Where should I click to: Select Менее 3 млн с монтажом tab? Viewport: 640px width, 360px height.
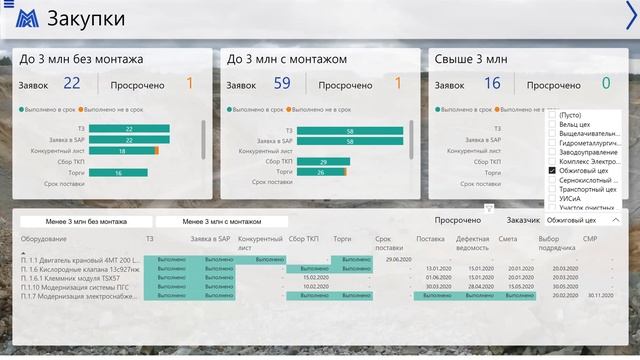point(222,222)
